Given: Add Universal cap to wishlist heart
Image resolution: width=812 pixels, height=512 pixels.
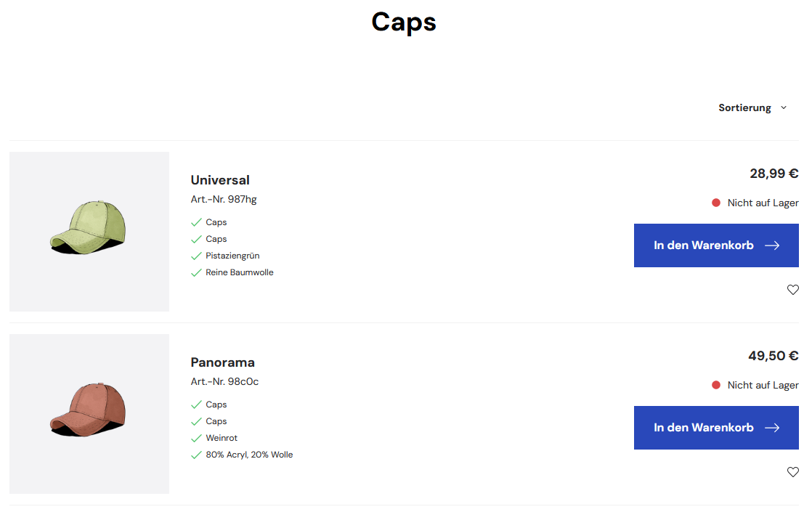Looking at the screenshot, I should pyautogui.click(x=793, y=290).
